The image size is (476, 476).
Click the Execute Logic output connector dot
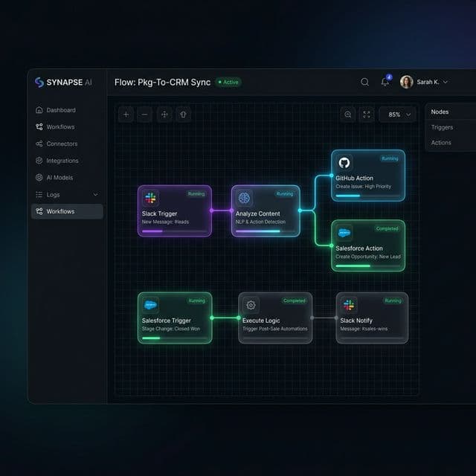click(x=312, y=318)
